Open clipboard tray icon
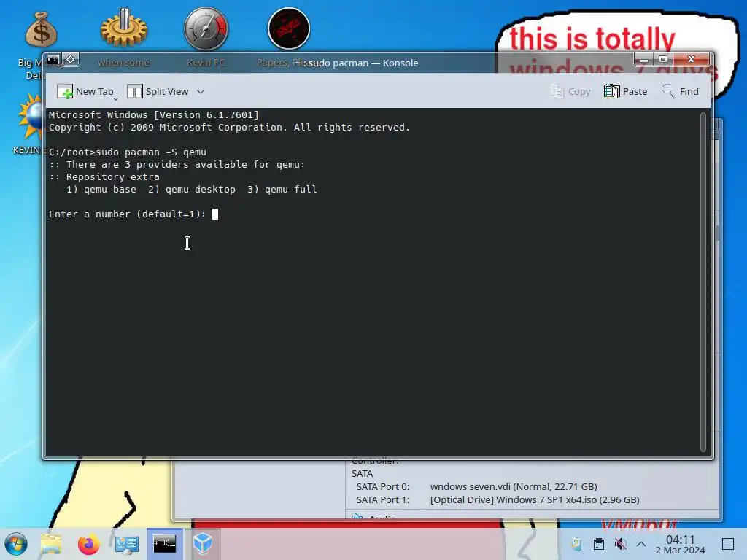747x560 pixels. pyautogui.click(x=599, y=544)
